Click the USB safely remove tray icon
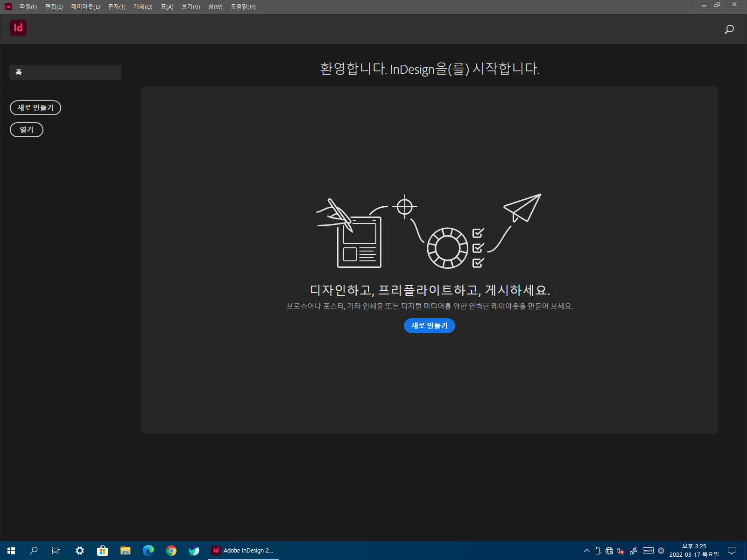 [x=598, y=551]
